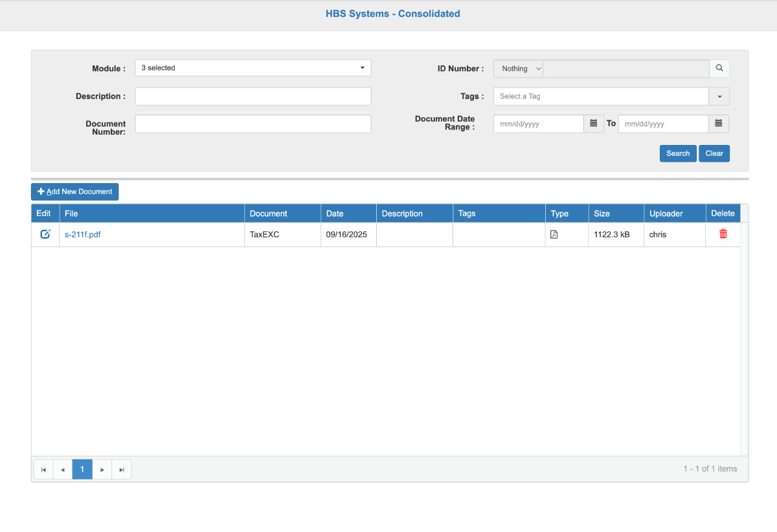This screenshot has height=532, width=777.
Task: Sort by the File column header
Action: click(x=71, y=214)
